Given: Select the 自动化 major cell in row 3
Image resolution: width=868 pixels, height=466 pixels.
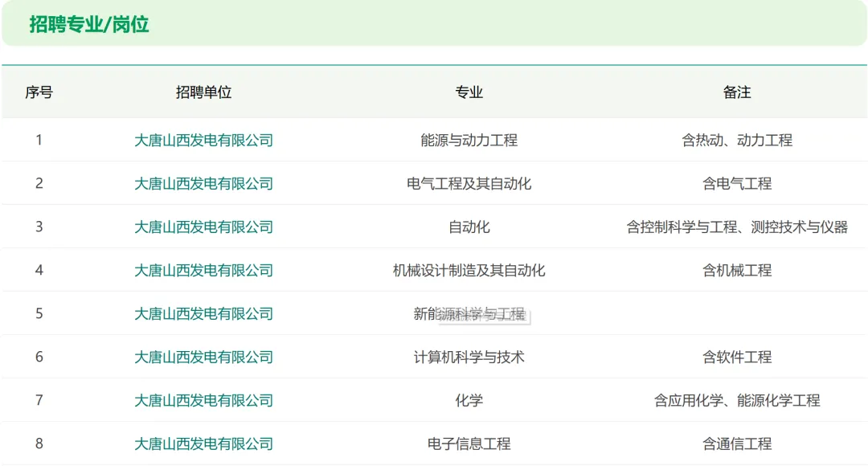Looking at the screenshot, I should tap(469, 227).
